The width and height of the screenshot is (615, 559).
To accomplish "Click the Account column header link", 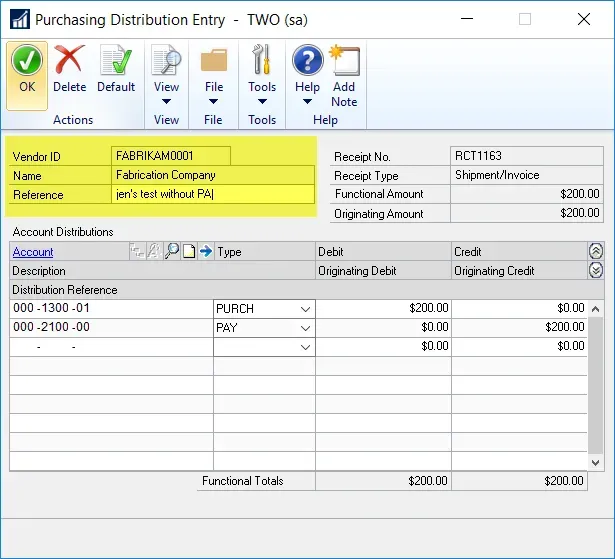I will pyautogui.click(x=33, y=252).
